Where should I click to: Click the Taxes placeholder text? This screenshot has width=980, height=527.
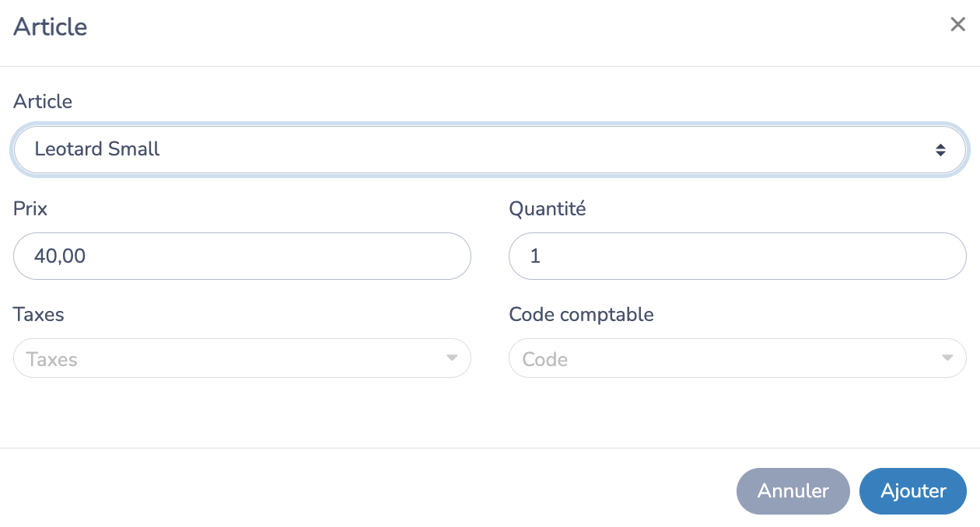pyautogui.click(x=52, y=359)
